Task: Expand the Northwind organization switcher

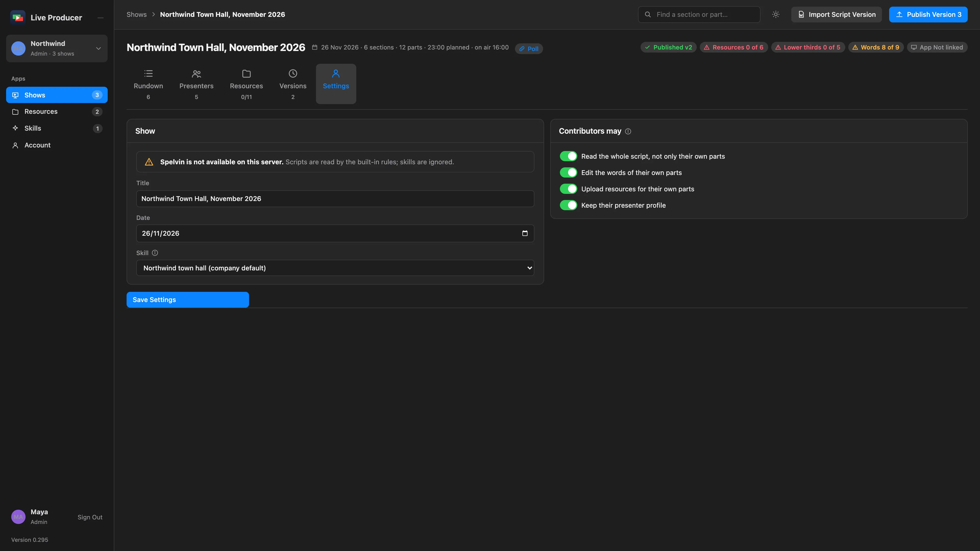Action: point(99,48)
